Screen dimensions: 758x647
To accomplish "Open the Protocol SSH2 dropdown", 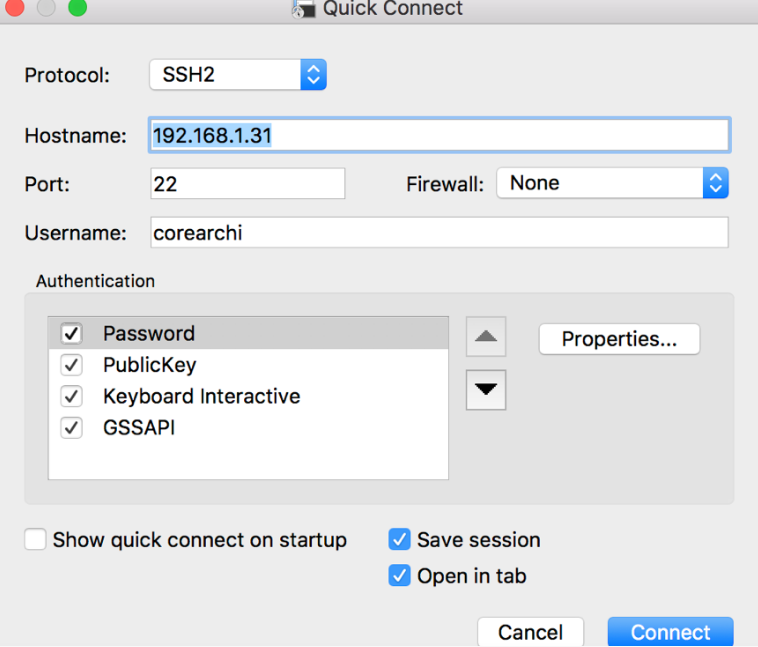I will pyautogui.click(x=238, y=75).
